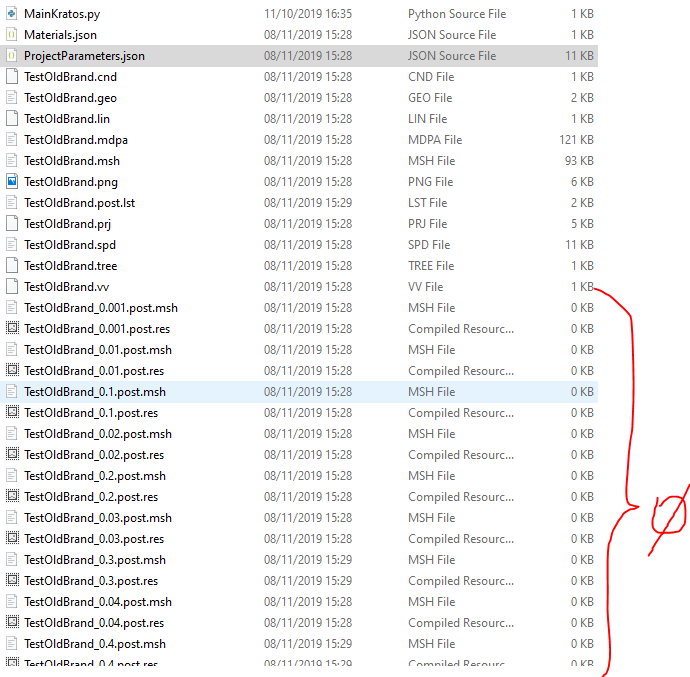Select the TestOldBrand.lin file name
The width and height of the screenshot is (690, 677).
[x=67, y=119]
